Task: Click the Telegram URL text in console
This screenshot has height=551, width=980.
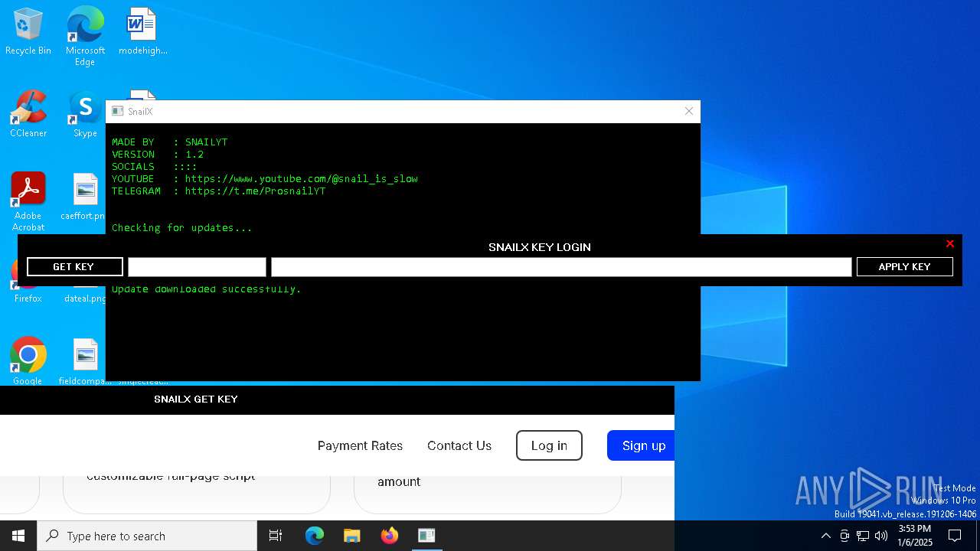Action: coord(255,191)
